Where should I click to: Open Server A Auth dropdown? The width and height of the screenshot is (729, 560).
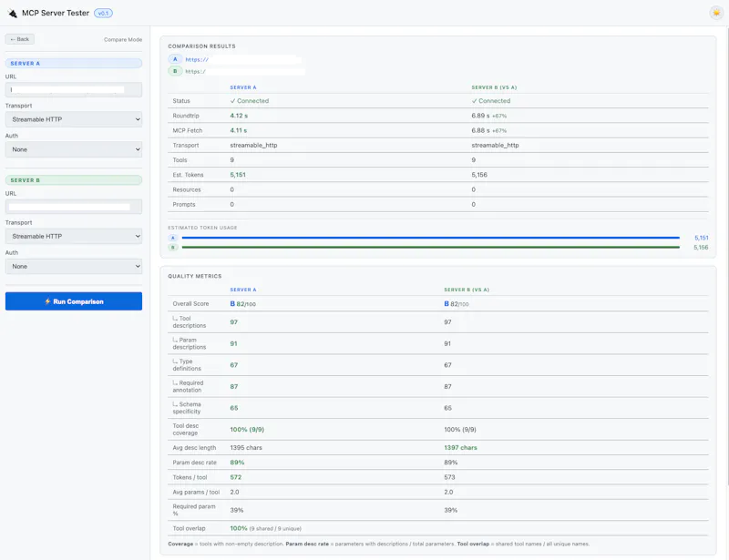click(74, 149)
